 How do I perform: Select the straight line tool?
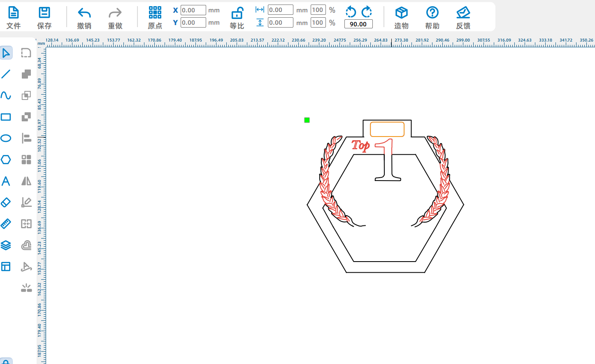(6, 74)
